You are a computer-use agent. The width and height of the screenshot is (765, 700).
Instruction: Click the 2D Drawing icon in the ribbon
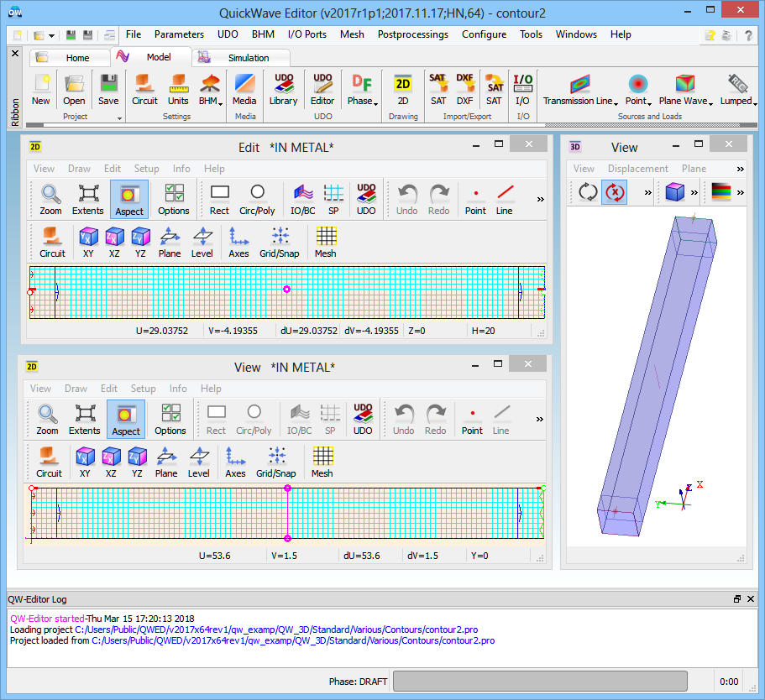[x=403, y=90]
